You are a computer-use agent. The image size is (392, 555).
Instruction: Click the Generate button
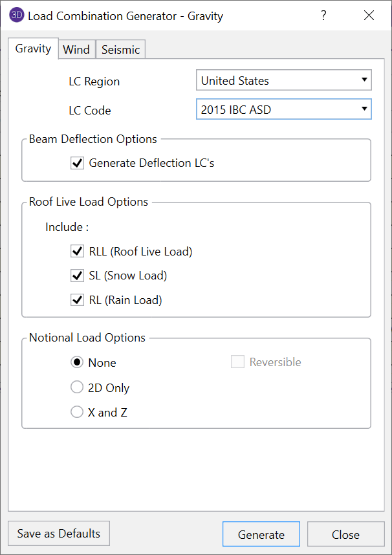click(x=261, y=534)
